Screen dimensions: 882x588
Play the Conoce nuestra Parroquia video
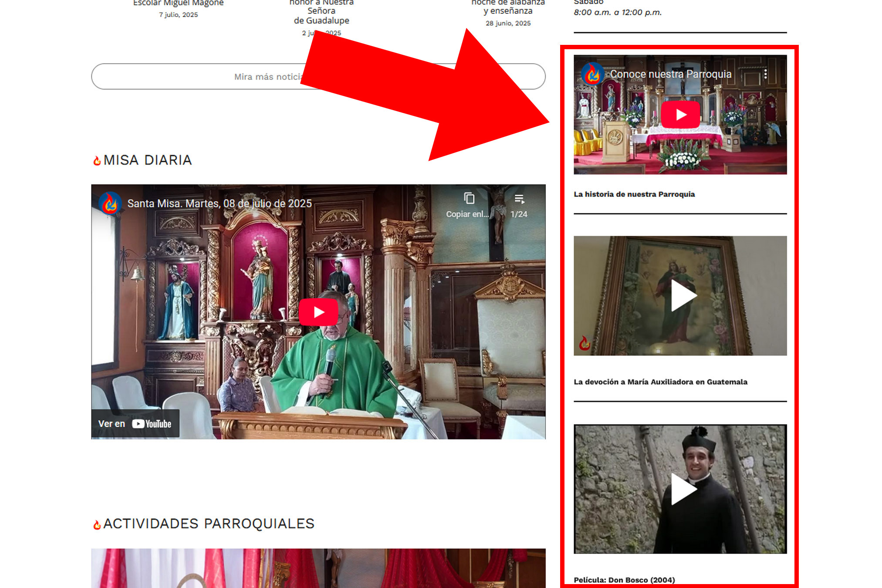point(680,115)
